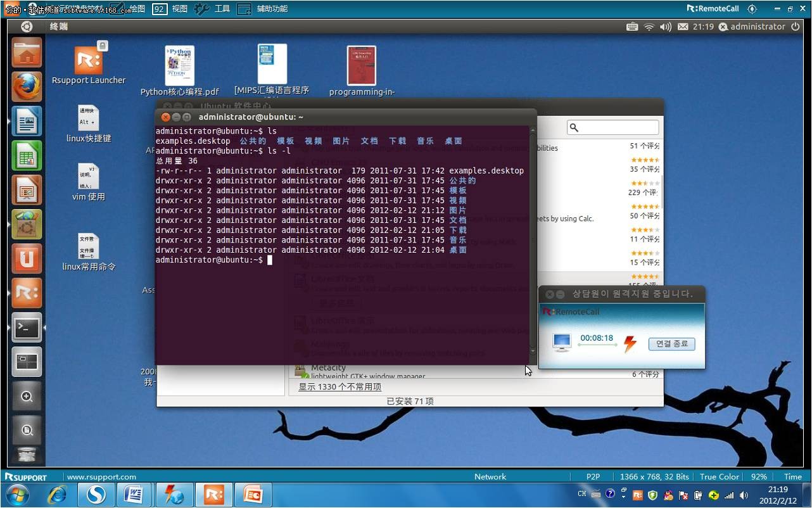Focus the Software Center search field
The height and width of the screenshot is (508, 812).
click(613, 127)
